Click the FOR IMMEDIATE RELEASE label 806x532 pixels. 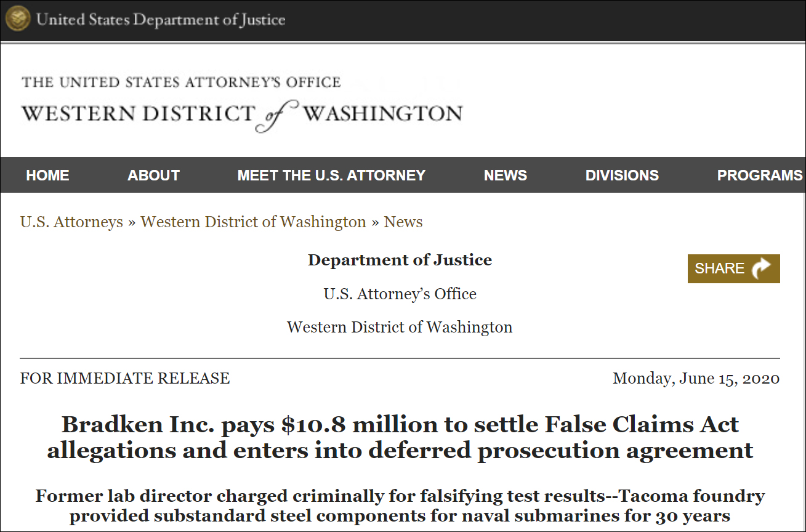pos(125,378)
